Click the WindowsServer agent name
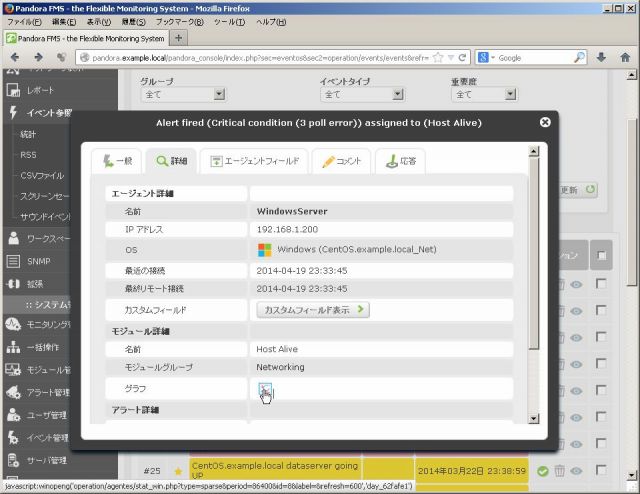 click(292, 211)
